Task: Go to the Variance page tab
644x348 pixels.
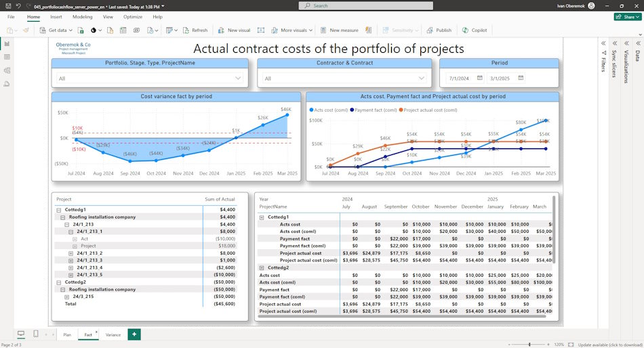Action: (x=113, y=335)
